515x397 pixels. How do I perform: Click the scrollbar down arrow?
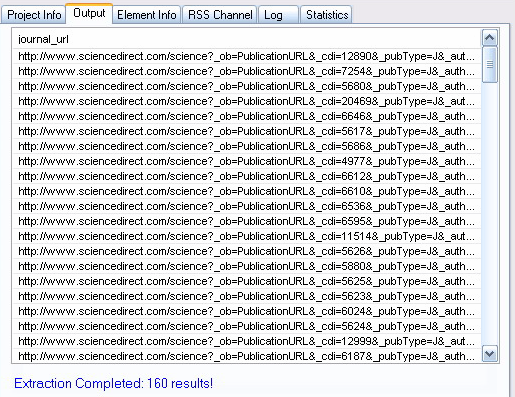pyautogui.click(x=489, y=353)
